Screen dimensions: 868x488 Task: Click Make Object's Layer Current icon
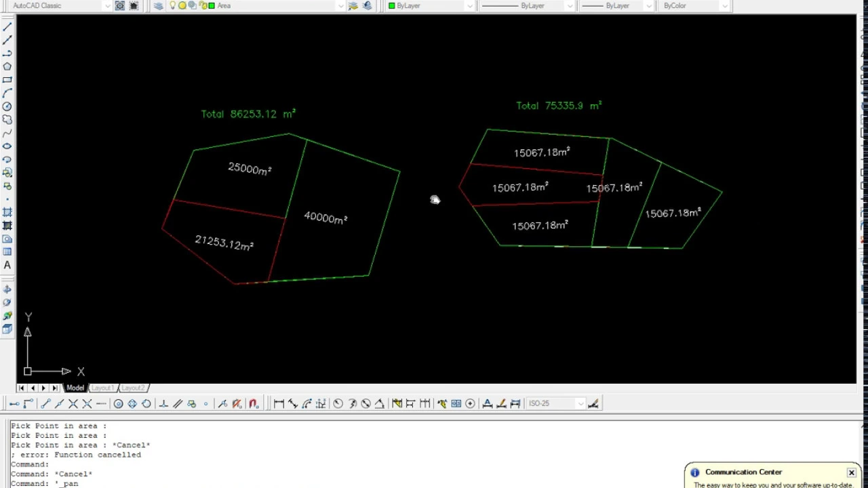353,5
